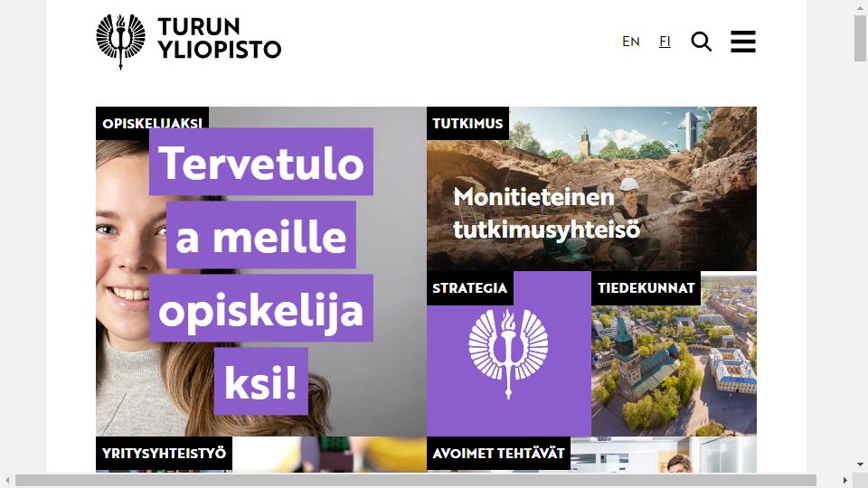Image resolution: width=868 pixels, height=488 pixels.
Task: Open the Strategia tile label
Action: click(470, 287)
